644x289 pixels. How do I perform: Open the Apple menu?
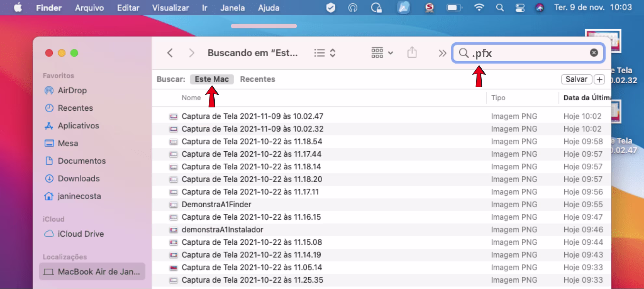[18, 7]
